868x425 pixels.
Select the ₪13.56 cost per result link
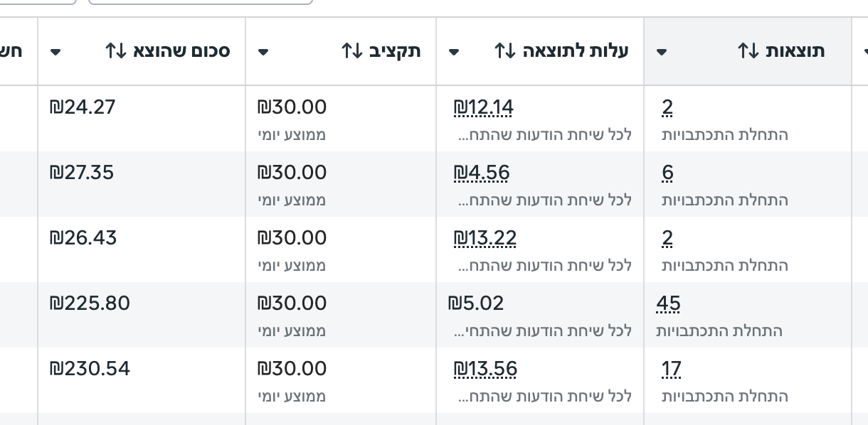(485, 369)
